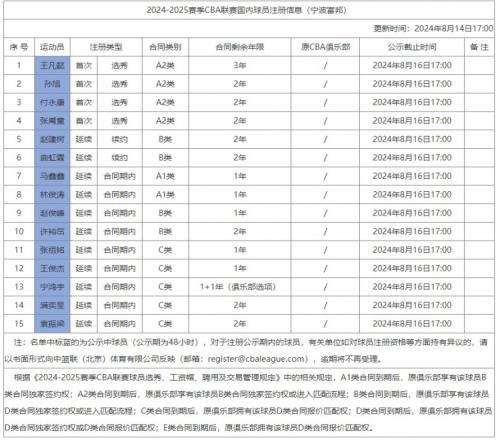Click the 延续 cell in row 9

tap(84, 213)
